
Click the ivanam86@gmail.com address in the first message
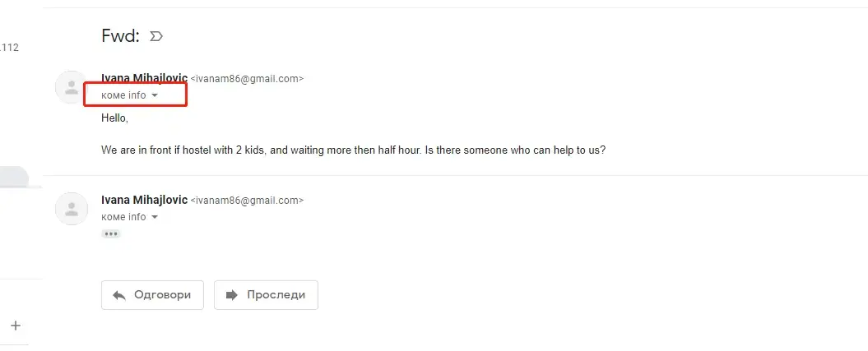247,79
